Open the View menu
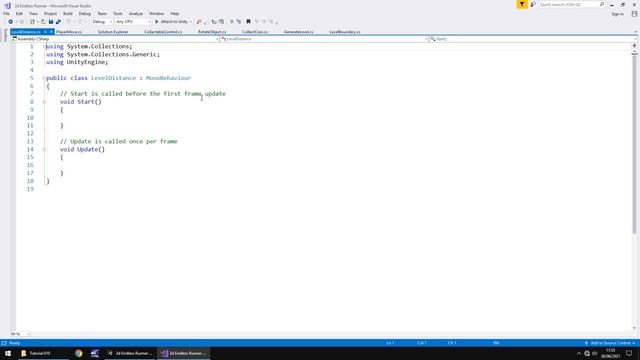 33,13
